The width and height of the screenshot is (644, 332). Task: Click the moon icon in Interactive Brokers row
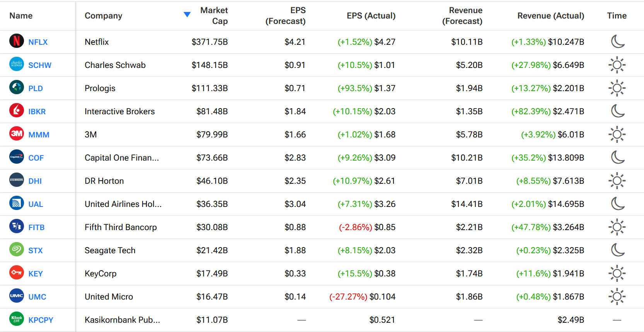(617, 111)
